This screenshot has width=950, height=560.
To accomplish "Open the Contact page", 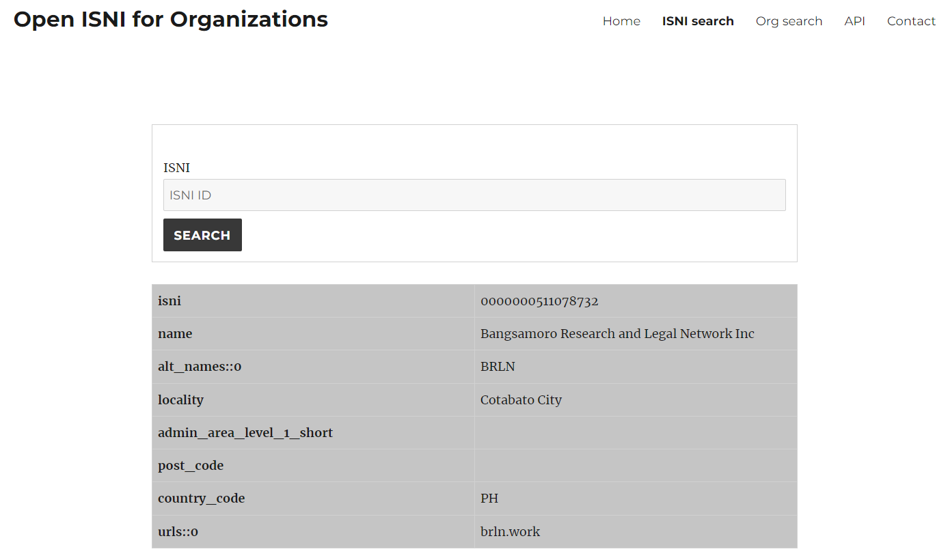I will pyautogui.click(x=911, y=21).
